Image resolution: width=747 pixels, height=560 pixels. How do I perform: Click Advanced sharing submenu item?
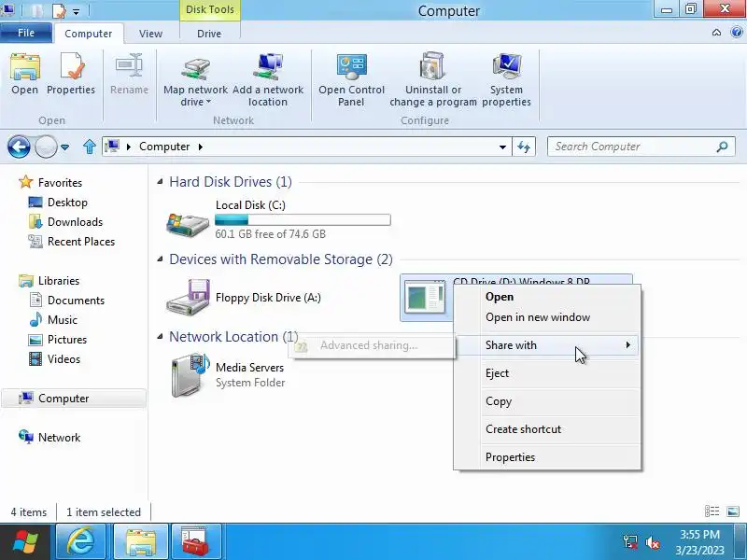(373, 345)
